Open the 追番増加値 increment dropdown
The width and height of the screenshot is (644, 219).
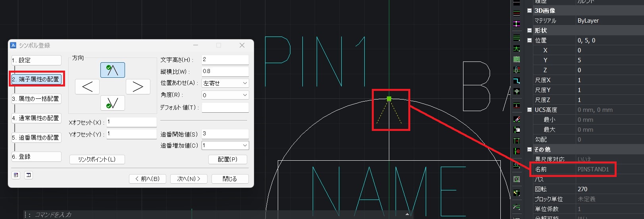point(245,146)
